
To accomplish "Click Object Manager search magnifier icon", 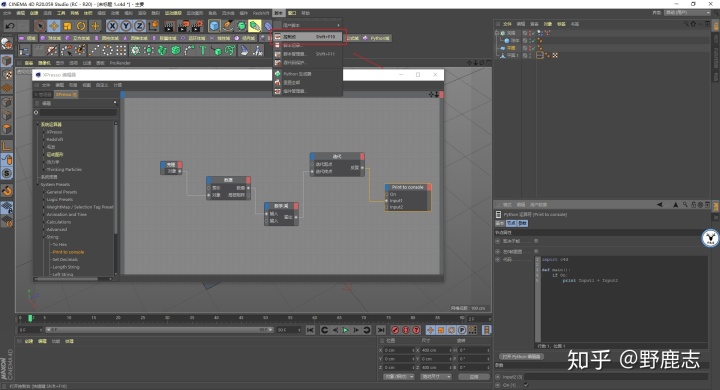I will [686, 23].
